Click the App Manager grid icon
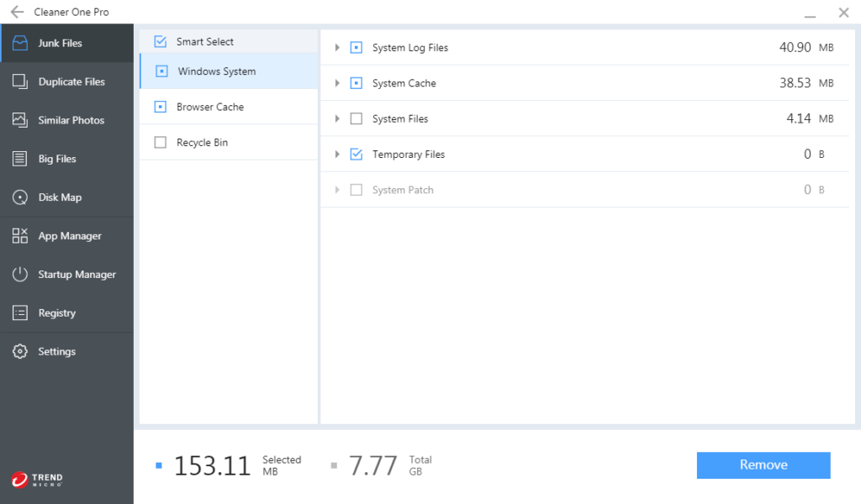 click(20, 236)
